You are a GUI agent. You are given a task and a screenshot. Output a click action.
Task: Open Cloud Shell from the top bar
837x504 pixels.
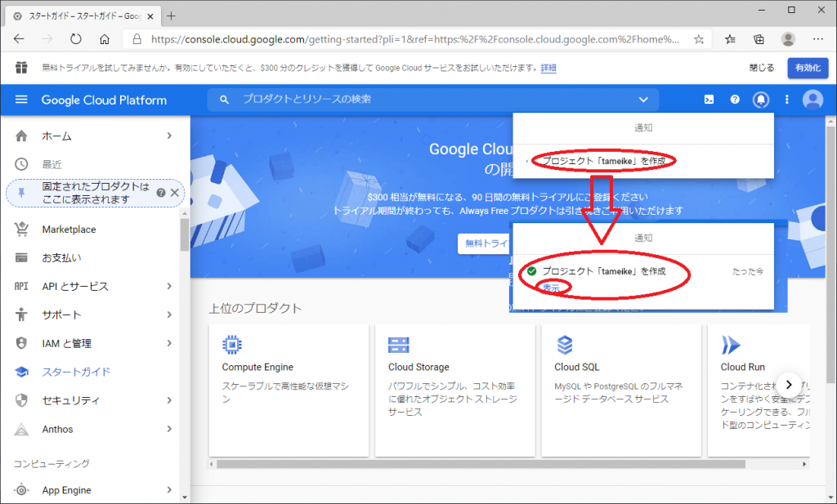pyautogui.click(x=709, y=100)
